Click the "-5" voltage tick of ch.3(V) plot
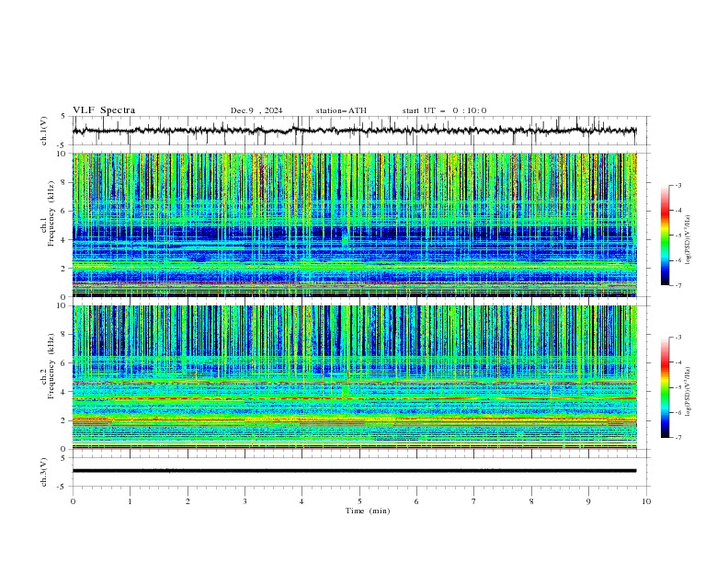 click(x=62, y=487)
